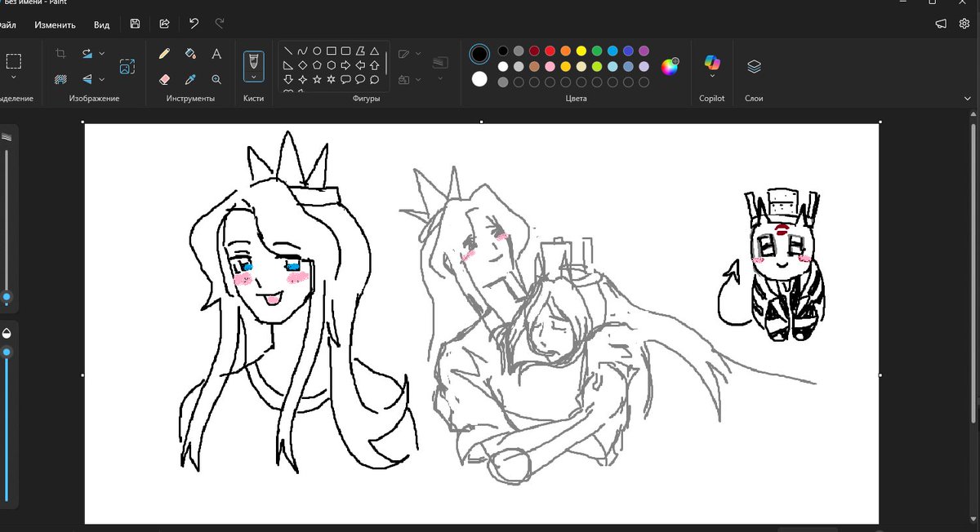980x532 pixels.
Task: Open the Вид menu
Action: 101,24
